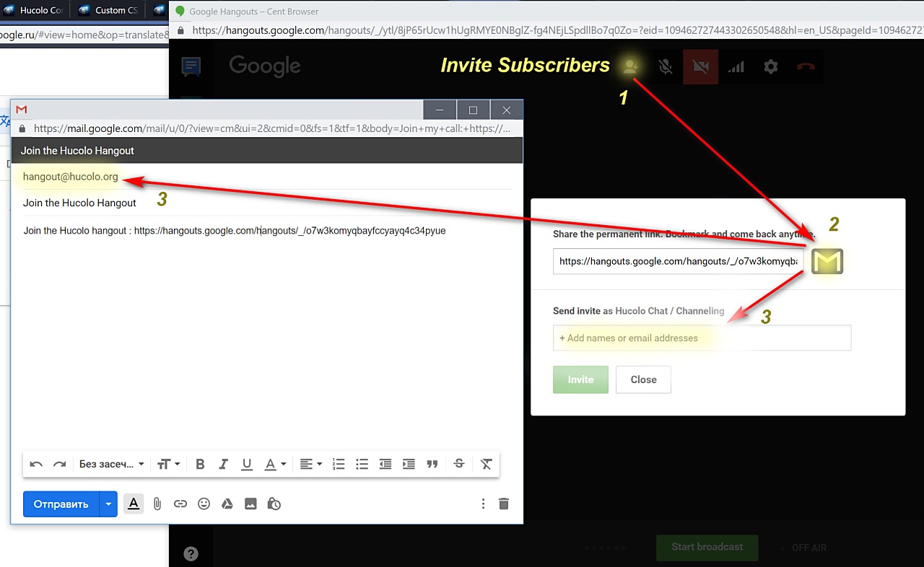This screenshot has height=567, width=924.
Task: Click the blue Отправить send button
Action: pos(61,504)
